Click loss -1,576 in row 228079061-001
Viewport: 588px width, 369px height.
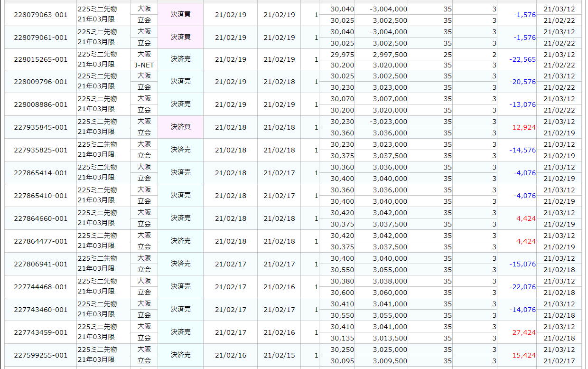pos(524,38)
